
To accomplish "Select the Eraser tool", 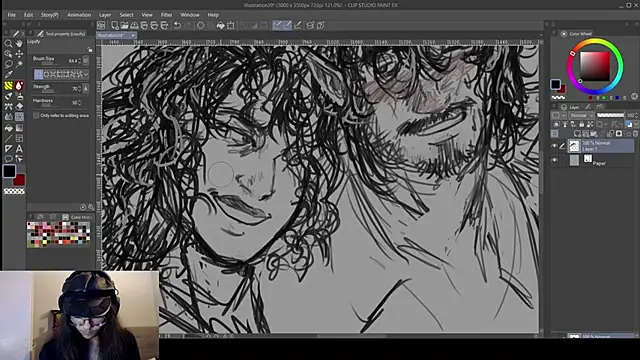I will coord(19,107).
